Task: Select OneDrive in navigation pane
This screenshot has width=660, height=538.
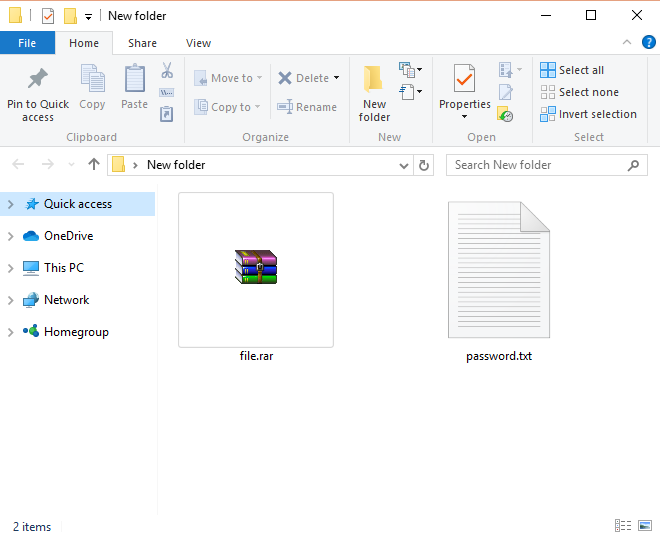Action: tap(69, 236)
